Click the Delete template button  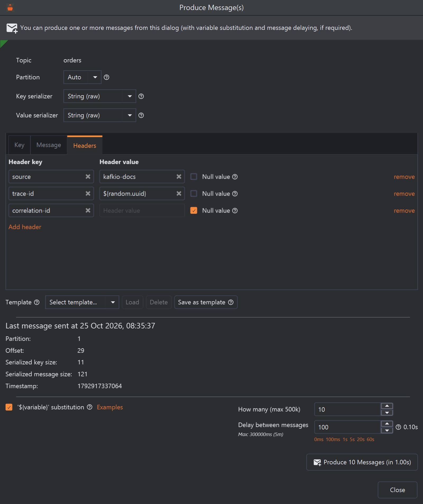point(159,302)
